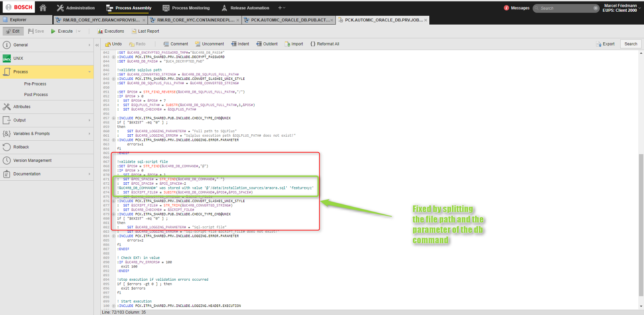The image size is (644, 315).
Task: Place cursor on '!validate sqlplus path' line
Action: pyautogui.click(x=139, y=70)
